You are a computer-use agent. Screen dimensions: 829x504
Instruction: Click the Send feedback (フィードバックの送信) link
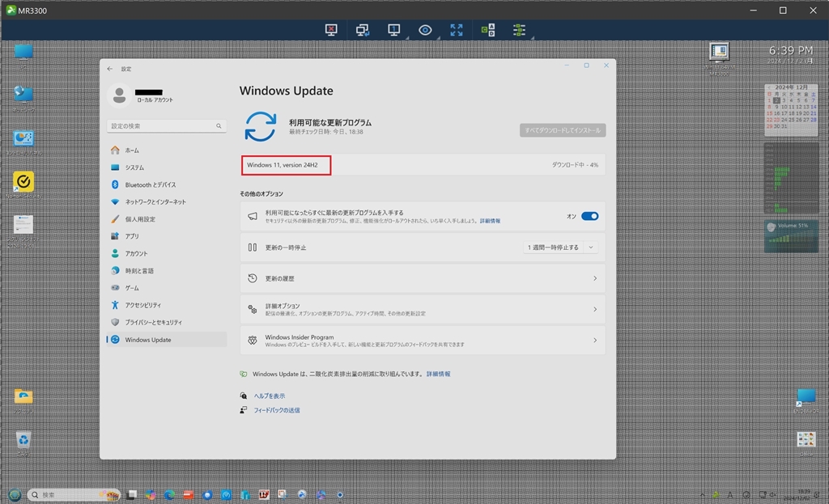click(277, 410)
